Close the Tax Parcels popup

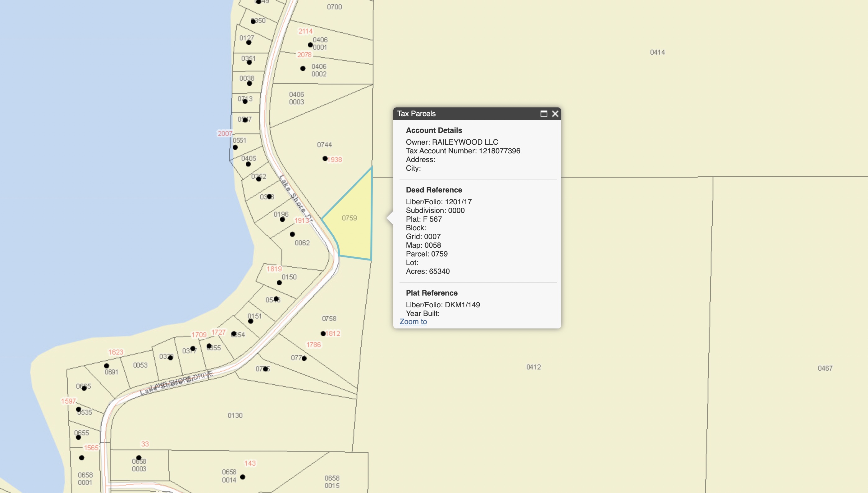point(555,114)
